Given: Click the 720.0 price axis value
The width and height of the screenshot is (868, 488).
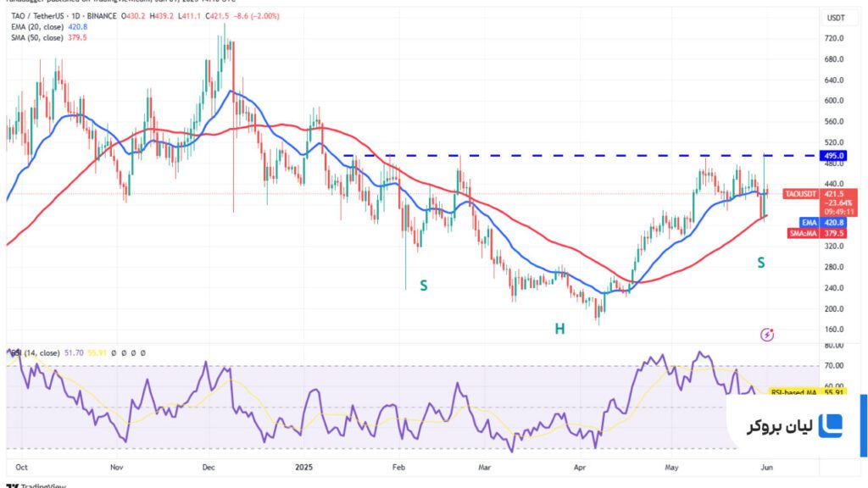Looking at the screenshot, I should [x=834, y=38].
